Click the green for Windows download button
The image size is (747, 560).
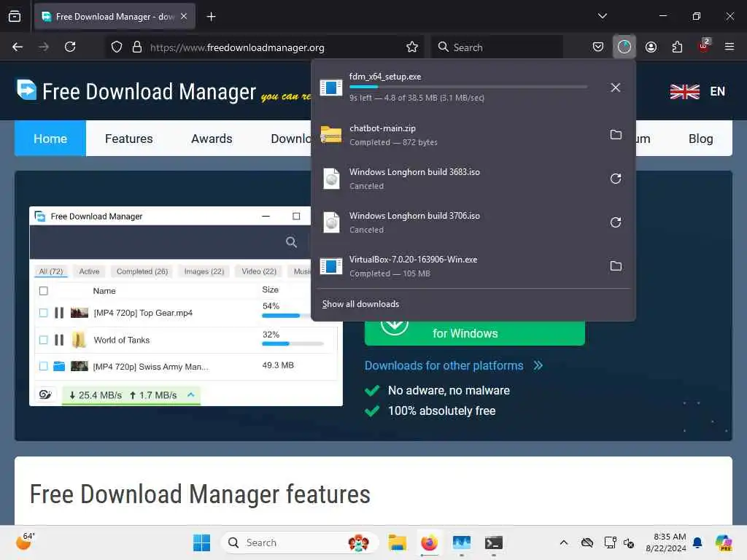click(474, 332)
